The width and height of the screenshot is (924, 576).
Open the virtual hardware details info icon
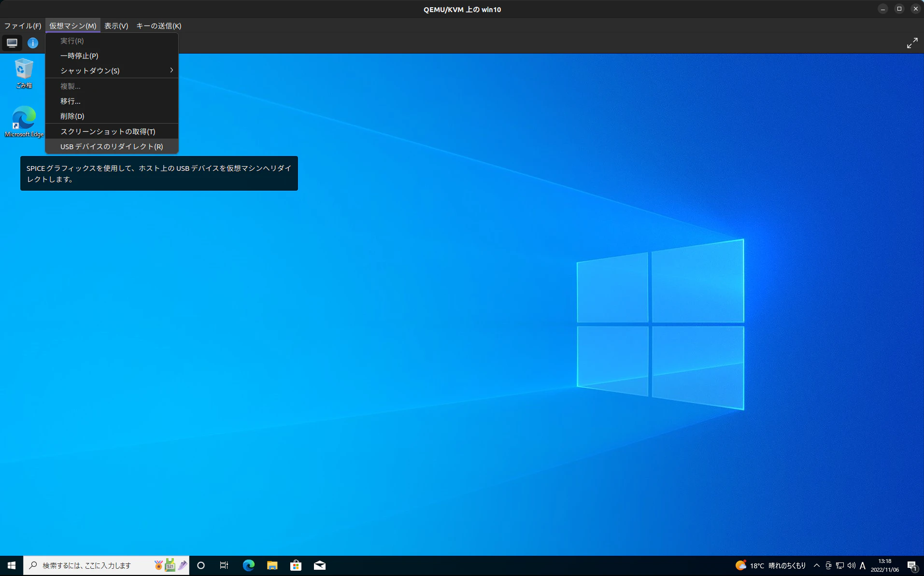33,43
